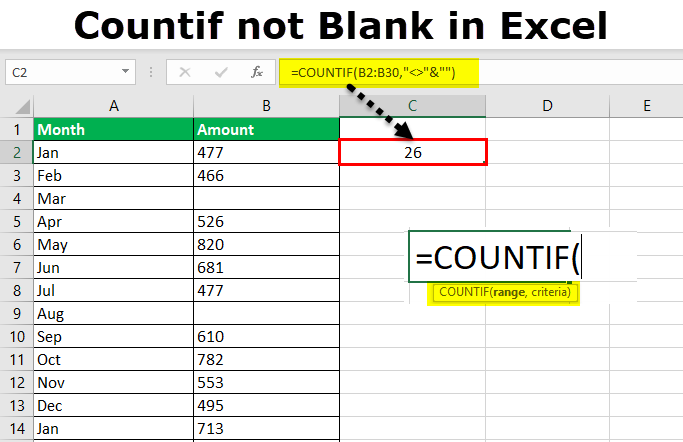Click the Dec cell

(x=114, y=406)
